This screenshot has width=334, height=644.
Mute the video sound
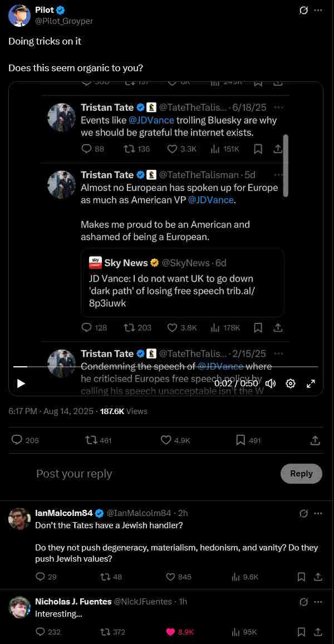[271, 383]
